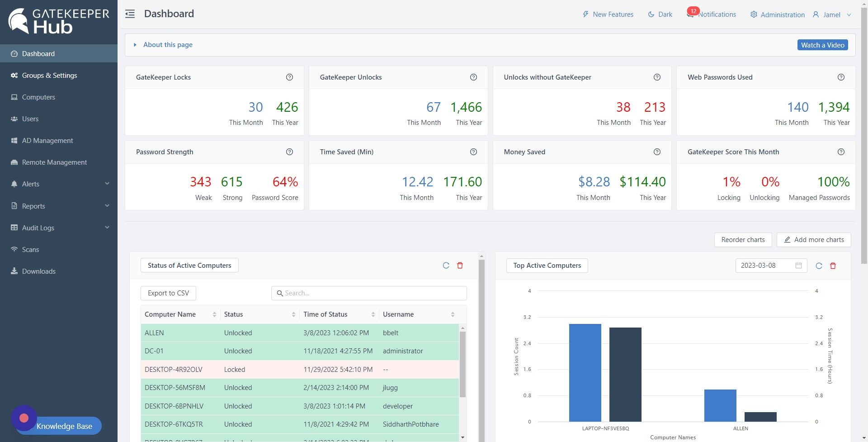Open the Dashboard menu item
Screen dimensions: 868x442
(x=59, y=54)
